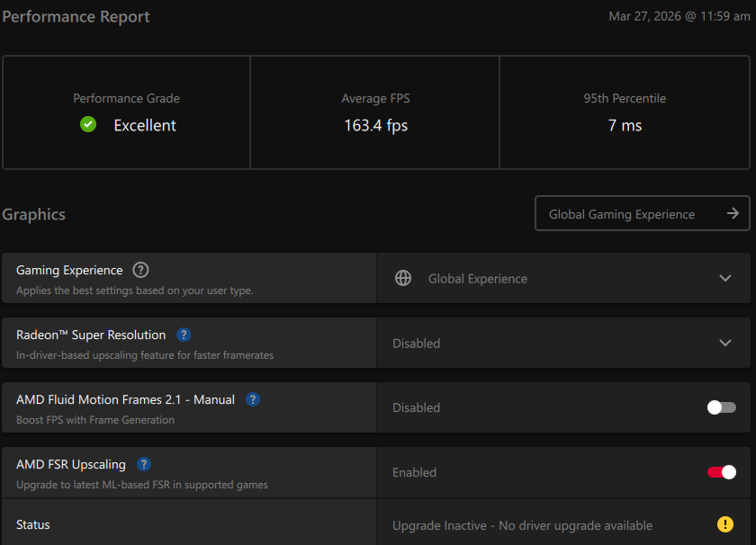Click the globe icon beside Global Experience
Viewport: 756px width, 545px height.
tap(403, 278)
